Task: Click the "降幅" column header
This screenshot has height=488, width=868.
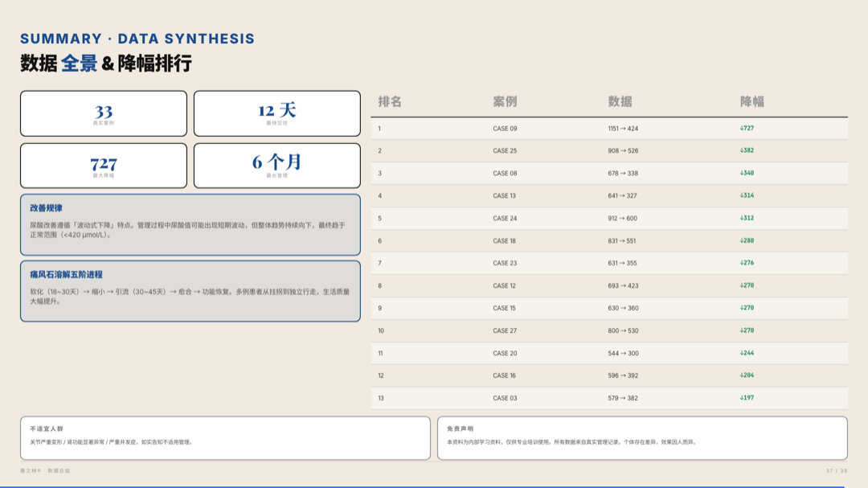Action: point(751,101)
